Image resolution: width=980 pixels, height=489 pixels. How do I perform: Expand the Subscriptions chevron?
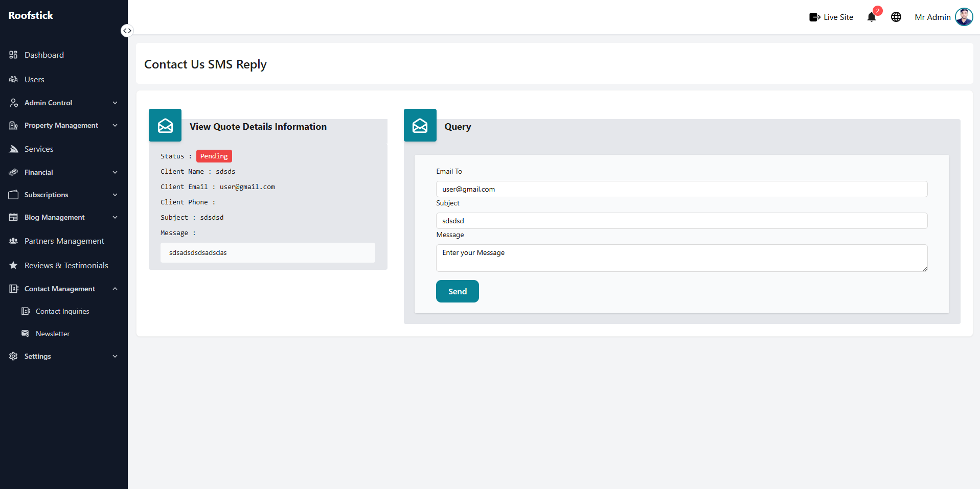pyautogui.click(x=115, y=195)
